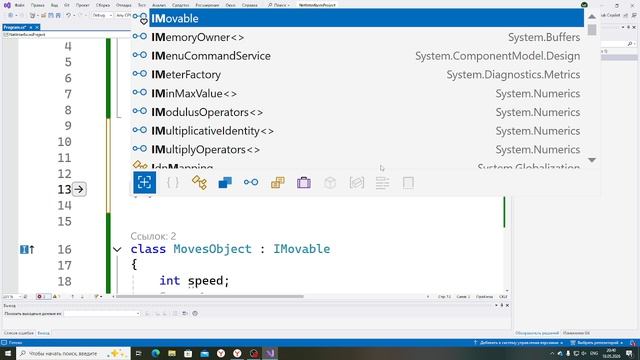Screen dimensions: 640x360
Task: Close the Program.cs tab
Action: 37,27
